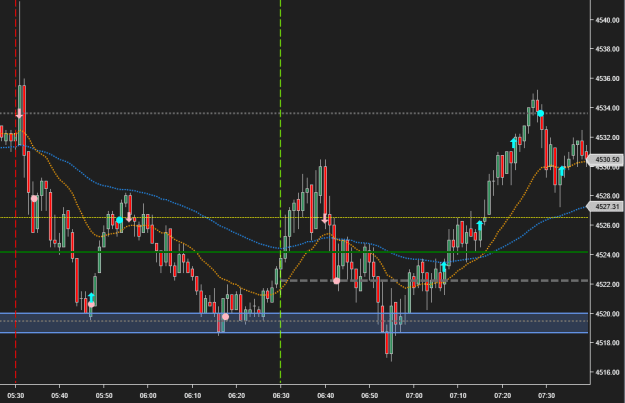Click the 4520.00 price axis label
Viewport: 625px width, 403px height.
tap(607, 314)
